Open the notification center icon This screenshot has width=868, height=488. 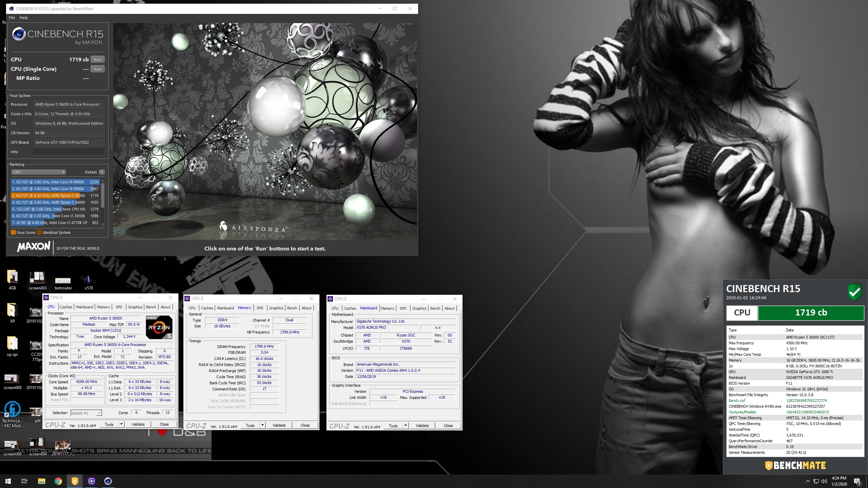[857, 481]
